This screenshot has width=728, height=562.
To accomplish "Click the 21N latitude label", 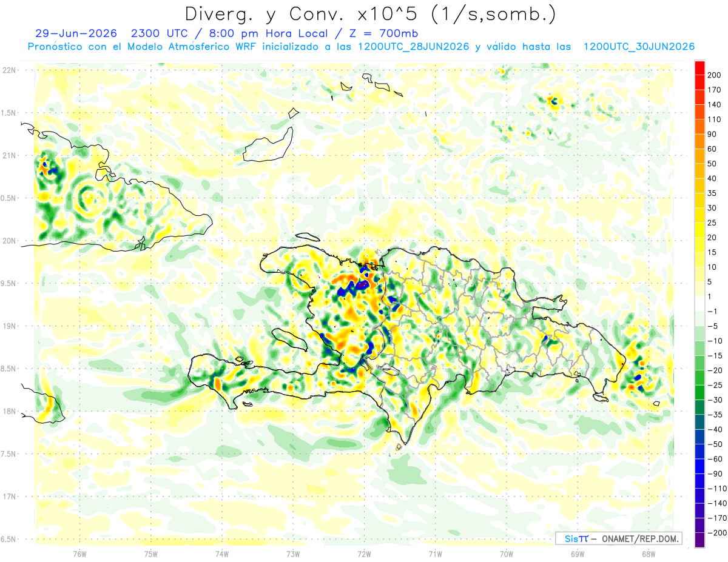I will click(9, 155).
